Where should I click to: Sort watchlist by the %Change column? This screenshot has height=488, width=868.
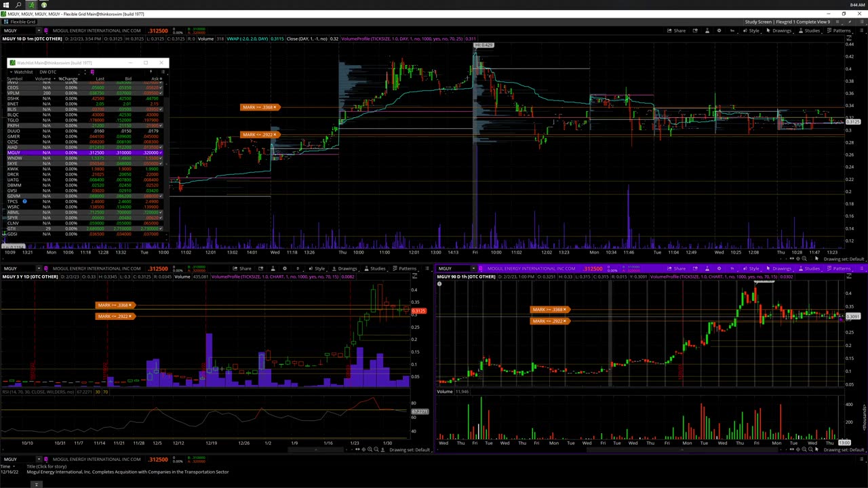[68, 79]
